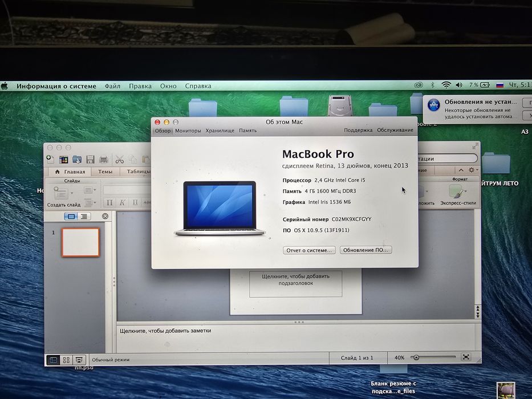Close the slide pane with X icon
Screen dimensions: 532x399
105,216
